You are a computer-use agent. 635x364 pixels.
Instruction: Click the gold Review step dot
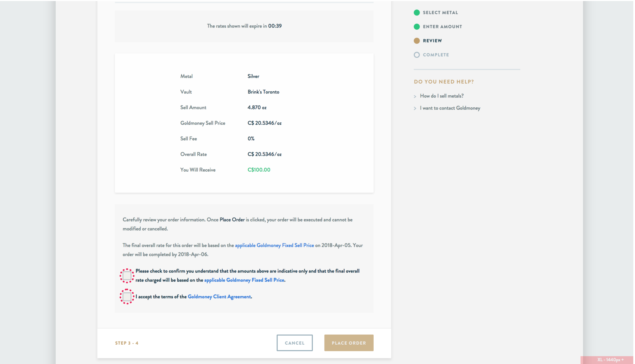pyautogui.click(x=417, y=41)
